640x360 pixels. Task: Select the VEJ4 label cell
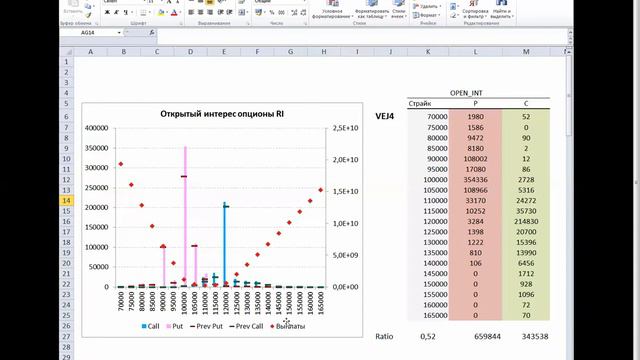click(x=384, y=116)
